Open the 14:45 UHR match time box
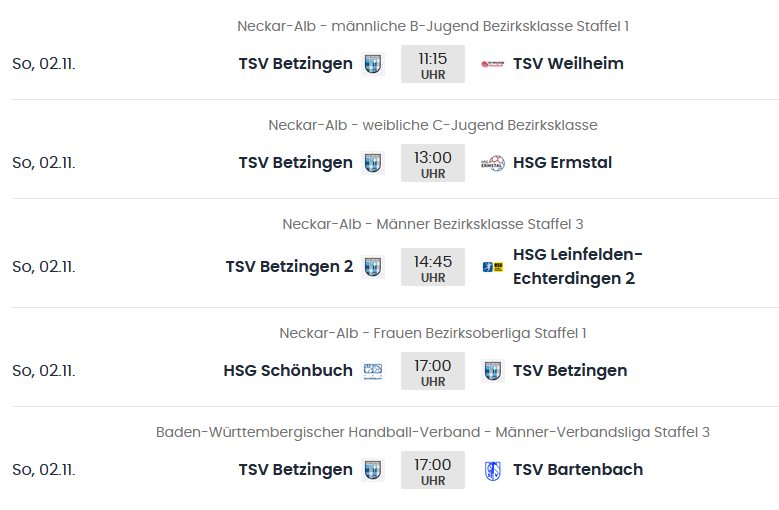Image resolution: width=779 pixels, height=510 pixels. [433, 267]
